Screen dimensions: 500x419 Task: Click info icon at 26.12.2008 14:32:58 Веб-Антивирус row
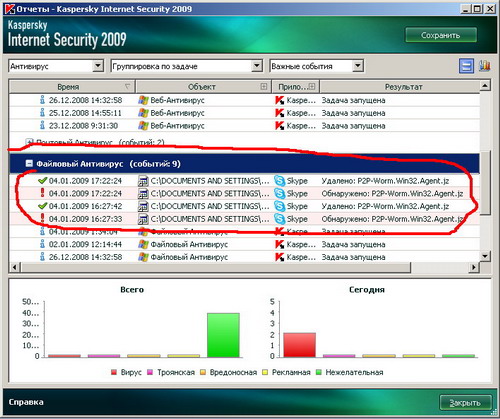pyautogui.click(x=42, y=99)
